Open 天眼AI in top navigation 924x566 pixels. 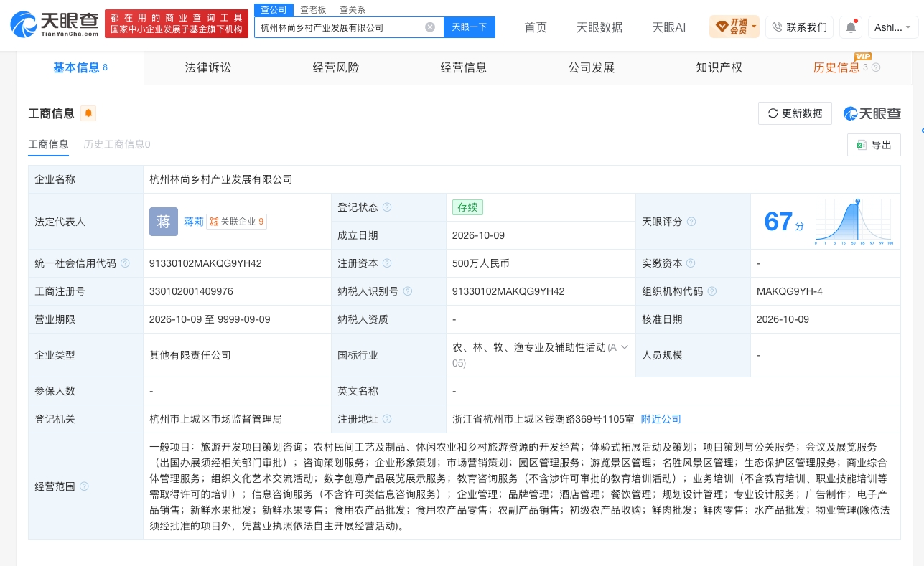[x=668, y=27]
